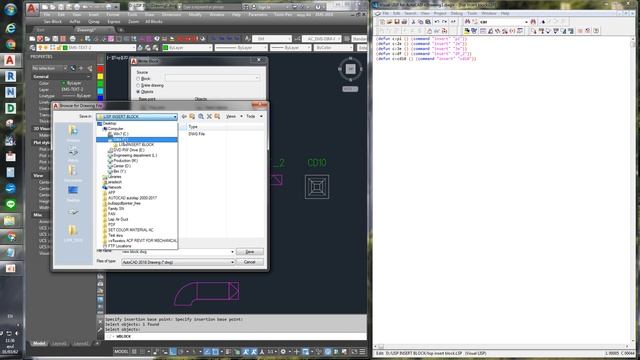The height and width of the screenshot is (360, 640).
Task: Click the Text Style icon beside the style dropdown
Action: coord(247,39)
